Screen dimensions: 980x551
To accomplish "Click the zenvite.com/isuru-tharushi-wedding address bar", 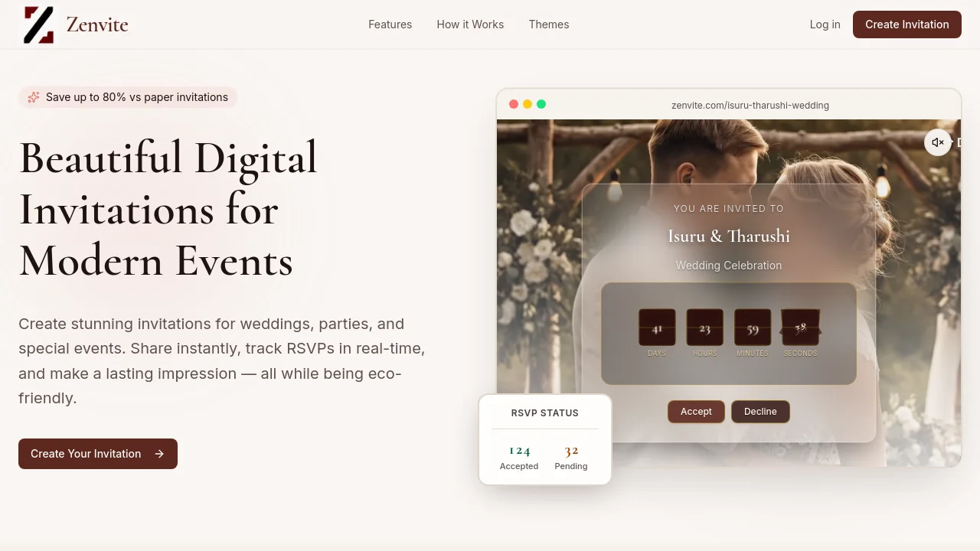I will click(750, 105).
